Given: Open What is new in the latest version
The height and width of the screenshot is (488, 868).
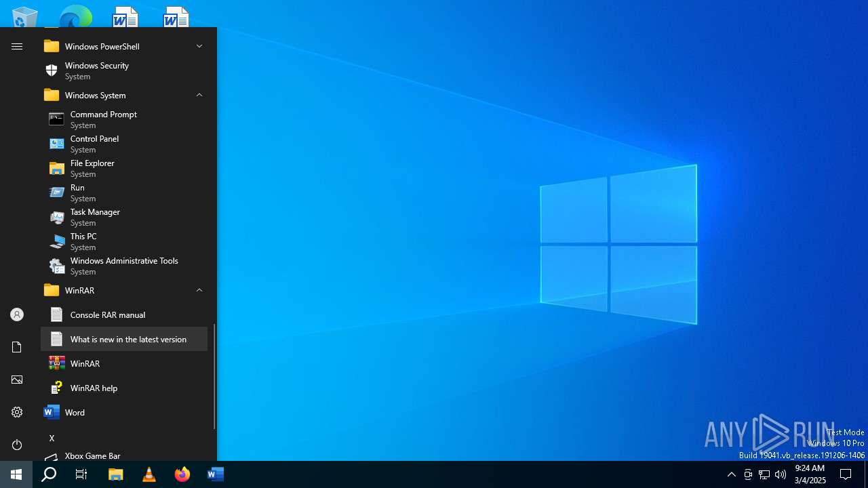Looking at the screenshot, I should (124, 339).
